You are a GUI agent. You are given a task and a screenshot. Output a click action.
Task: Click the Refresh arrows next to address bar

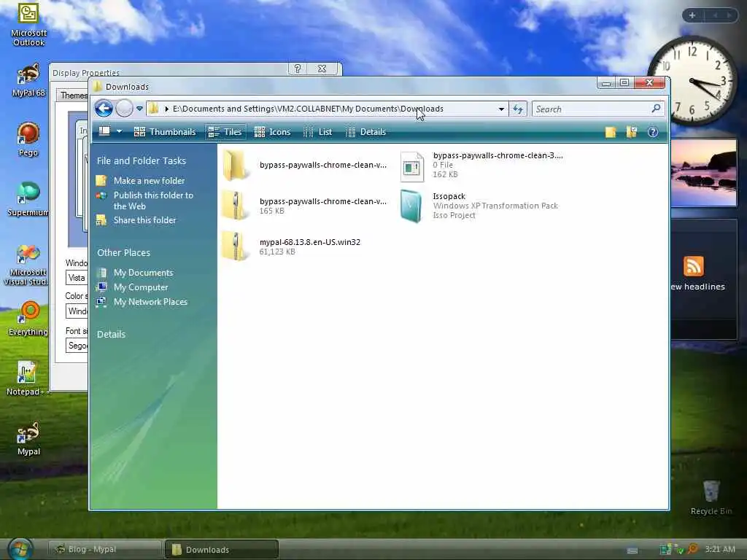tap(518, 109)
